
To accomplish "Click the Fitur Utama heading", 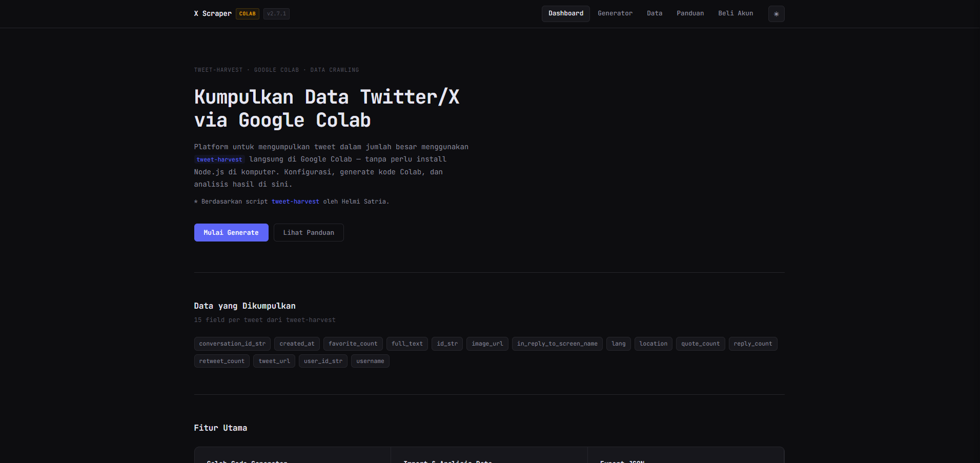I will [220, 428].
